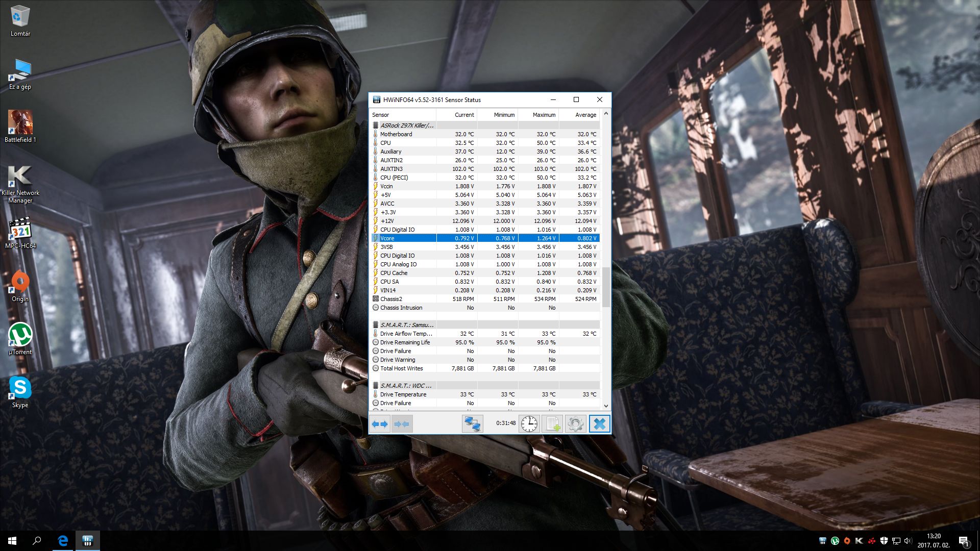Click the µTorrent icon in the system tray
The width and height of the screenshot is (980, 551).
point(835,541)
